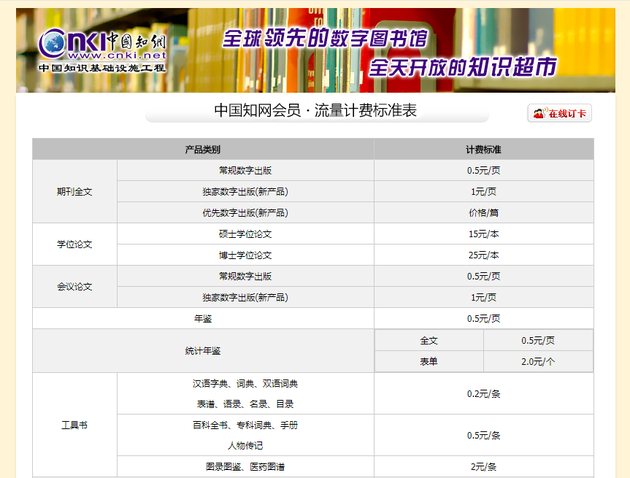Image resolution: width=630 pixels, height=478 pixels.
Task: Click 优先数字出版(新产品) row
Action: tap(245, 212)
